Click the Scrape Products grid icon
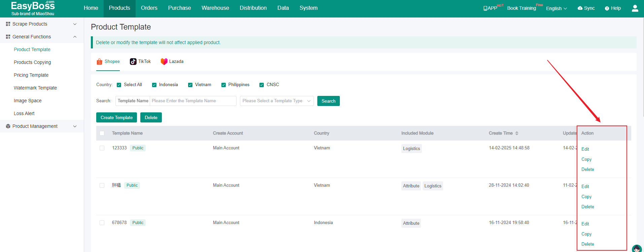644x252 pixels. point(8,24)
